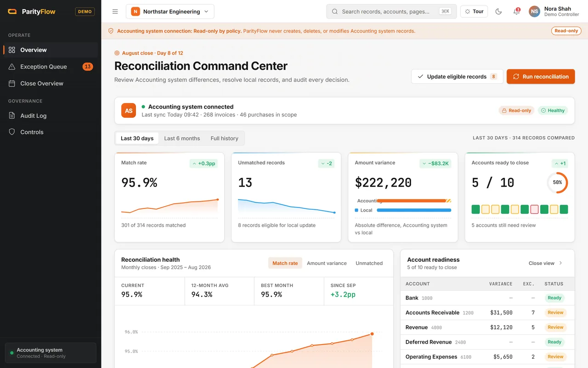
Task: Click Deferred Revenue account row
Action: (x=487, y=342)
